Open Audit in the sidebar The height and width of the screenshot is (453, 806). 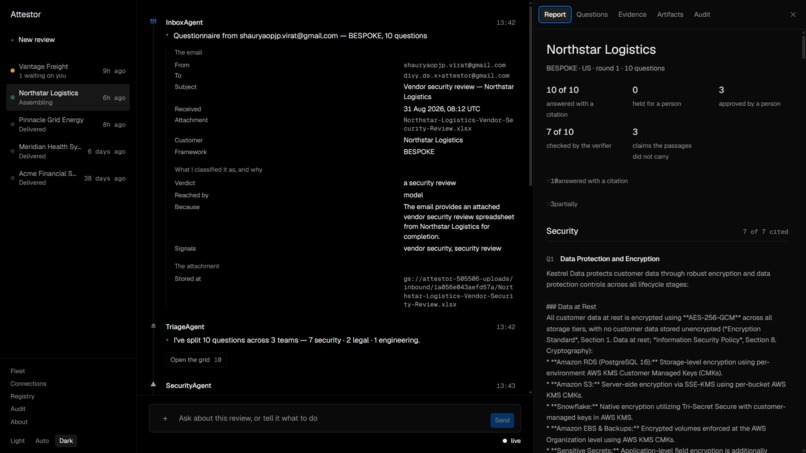point(17,409)
